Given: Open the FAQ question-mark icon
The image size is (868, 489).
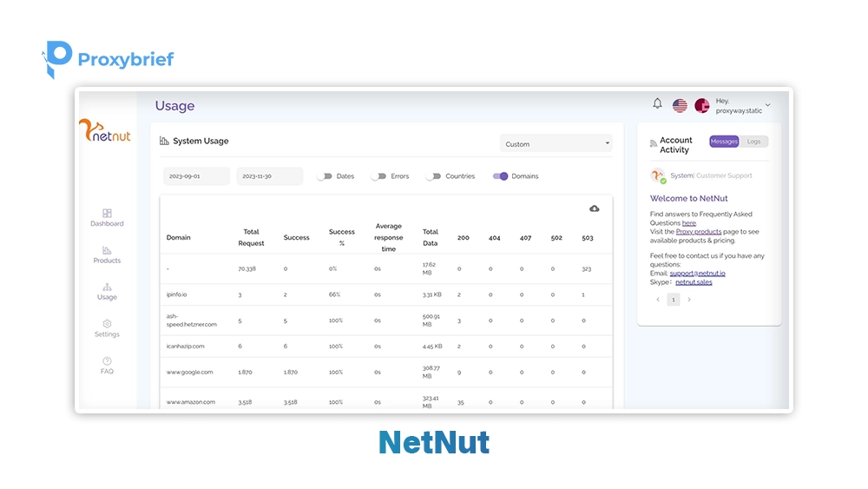Looking at the screenshot, I should [107, 361].
